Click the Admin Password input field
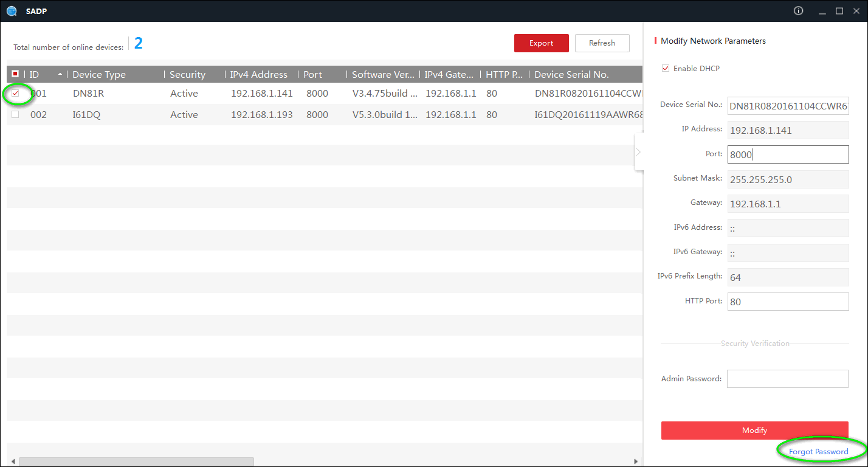 [787, 378]
